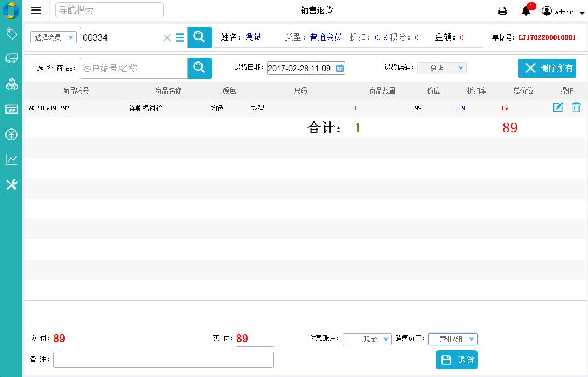Expand the 选择会员 dropdown

point(53,37)
